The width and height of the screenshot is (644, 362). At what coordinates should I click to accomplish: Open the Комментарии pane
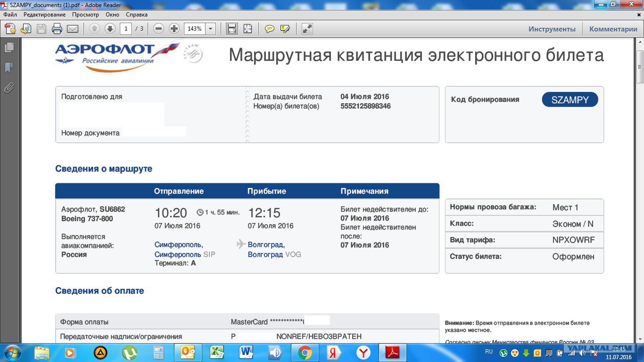tap(613, 29)
